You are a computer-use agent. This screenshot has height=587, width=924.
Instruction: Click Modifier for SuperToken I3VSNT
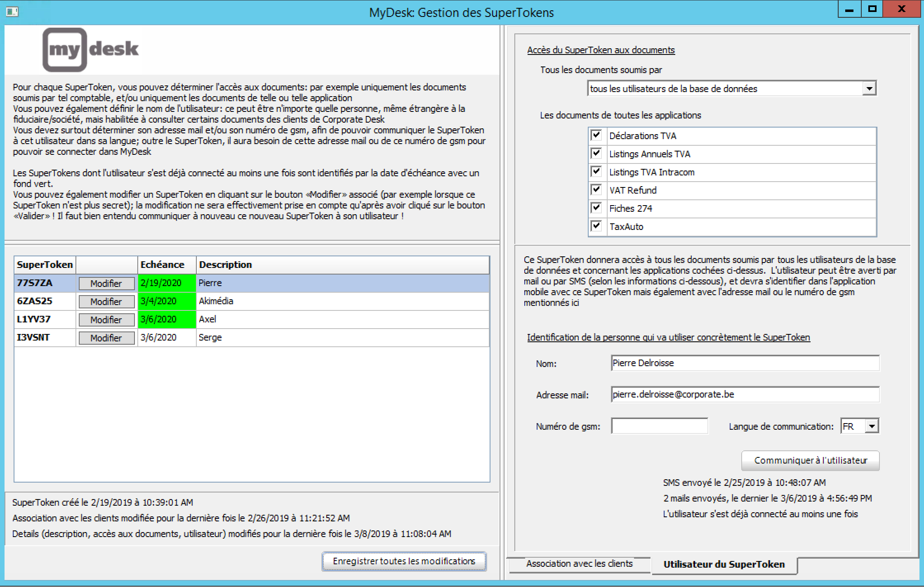click(106, 338)
